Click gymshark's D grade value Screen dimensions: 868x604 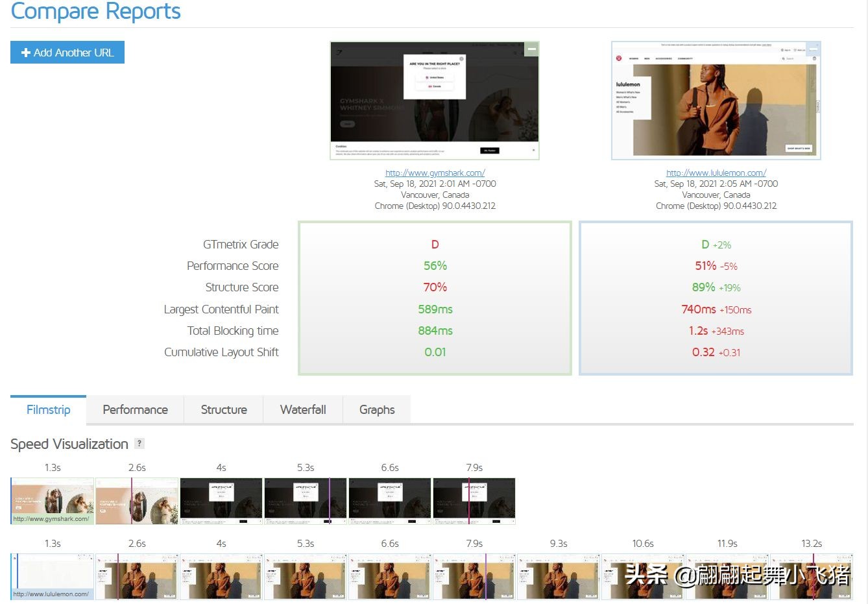click(x=435, y=245)
